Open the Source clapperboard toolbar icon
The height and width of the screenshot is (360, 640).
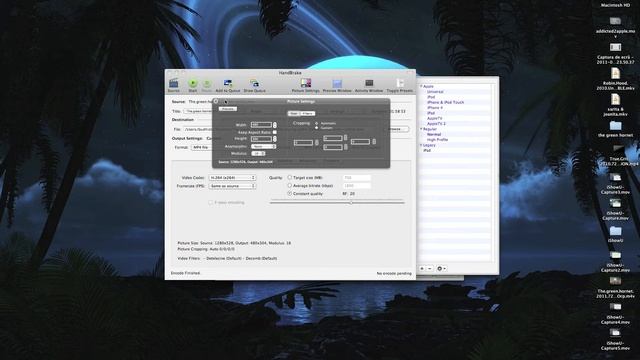point(173,84)
